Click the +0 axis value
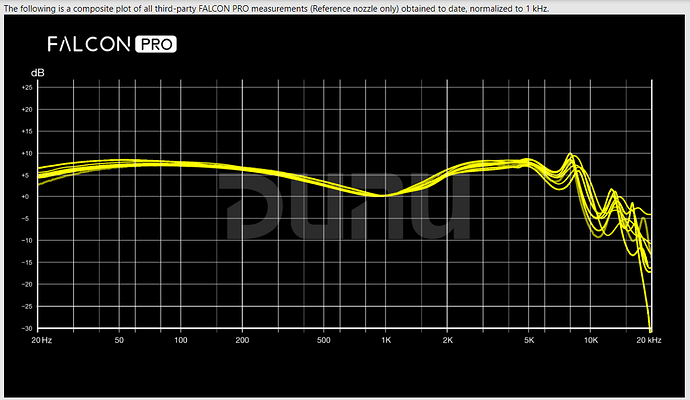Viewport: 690px width, 400px height. (x=28, y=197)
